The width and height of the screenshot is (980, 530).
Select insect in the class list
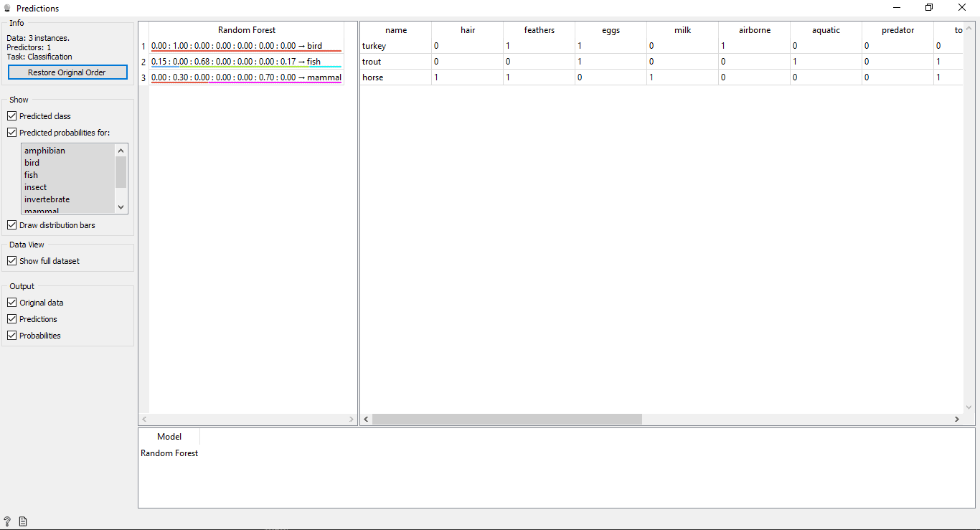point(35,187)
